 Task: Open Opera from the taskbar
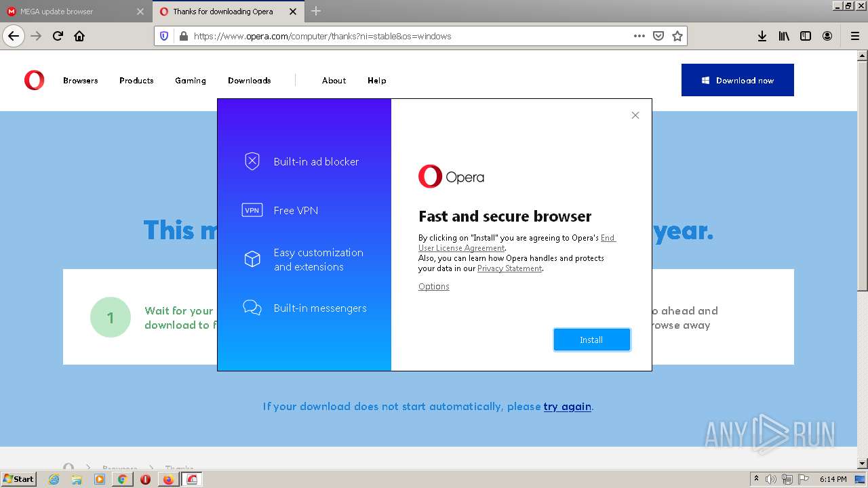pos(145,479)
